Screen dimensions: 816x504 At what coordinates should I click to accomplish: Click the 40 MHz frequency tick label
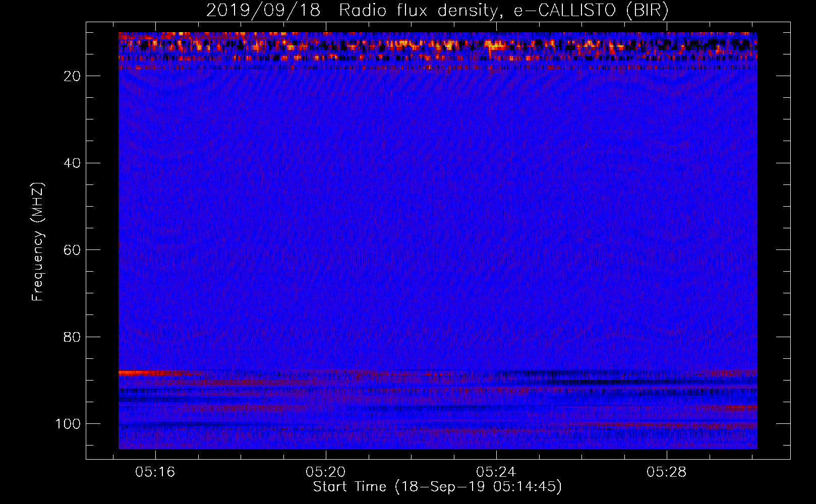(72, 163)
